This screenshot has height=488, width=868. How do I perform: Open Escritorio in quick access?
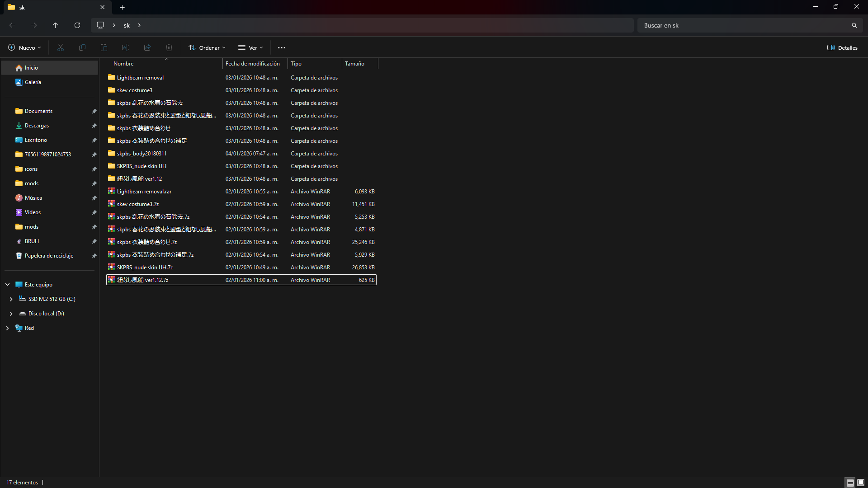point(50,140)
